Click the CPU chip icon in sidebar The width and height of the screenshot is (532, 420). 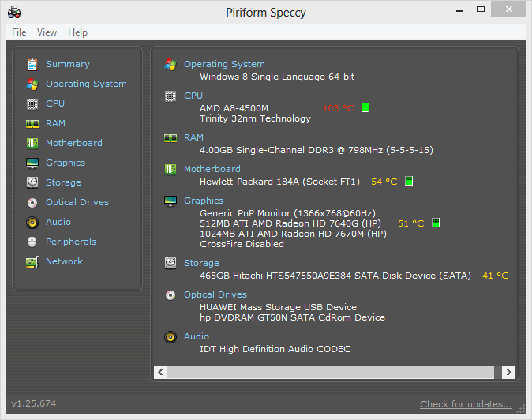pos(32,103)
